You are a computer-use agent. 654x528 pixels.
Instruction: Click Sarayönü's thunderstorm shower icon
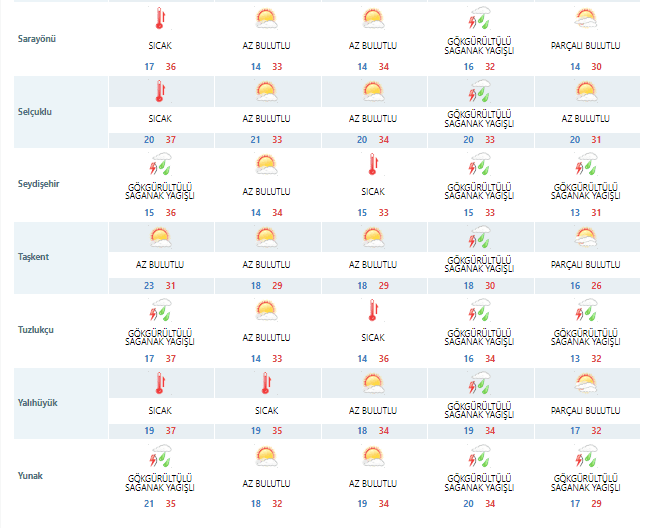click(479, 19)
